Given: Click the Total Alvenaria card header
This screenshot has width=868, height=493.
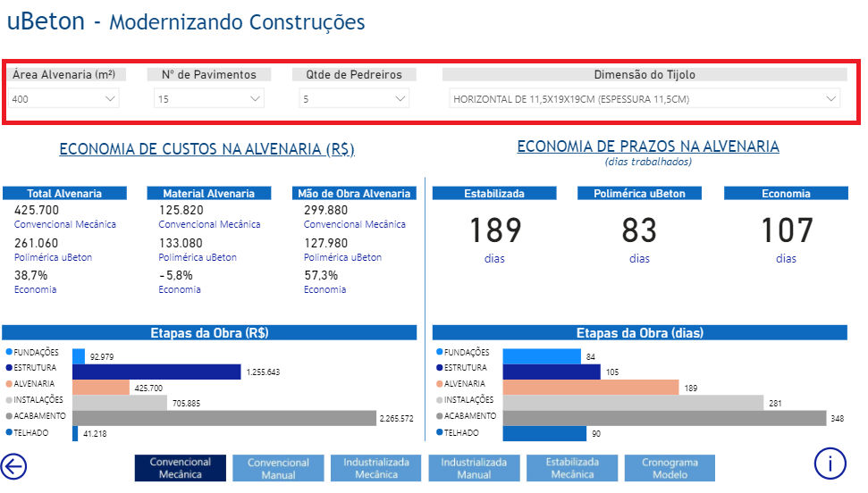Looking at the screenshot, I should [64, 193].
